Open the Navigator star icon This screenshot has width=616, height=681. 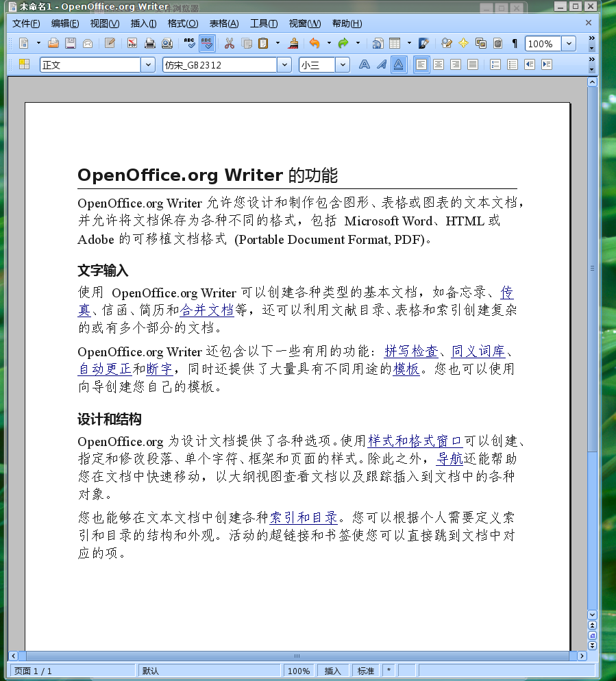coord(463,43)
